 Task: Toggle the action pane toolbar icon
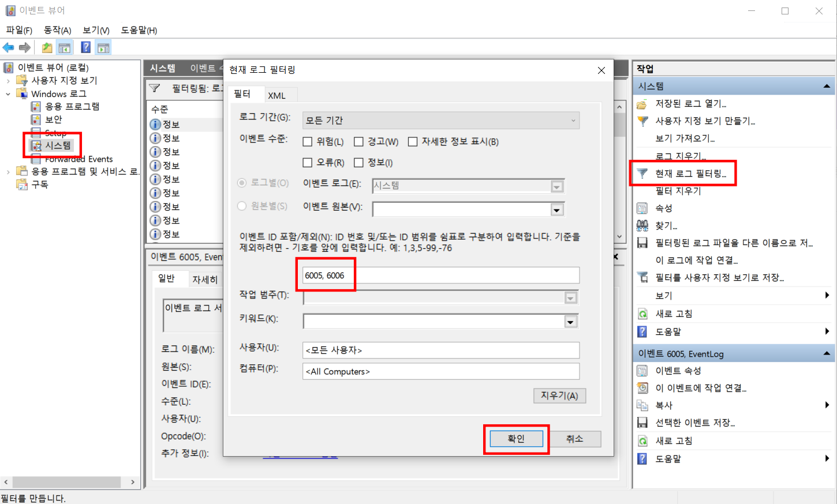(103, 47)
